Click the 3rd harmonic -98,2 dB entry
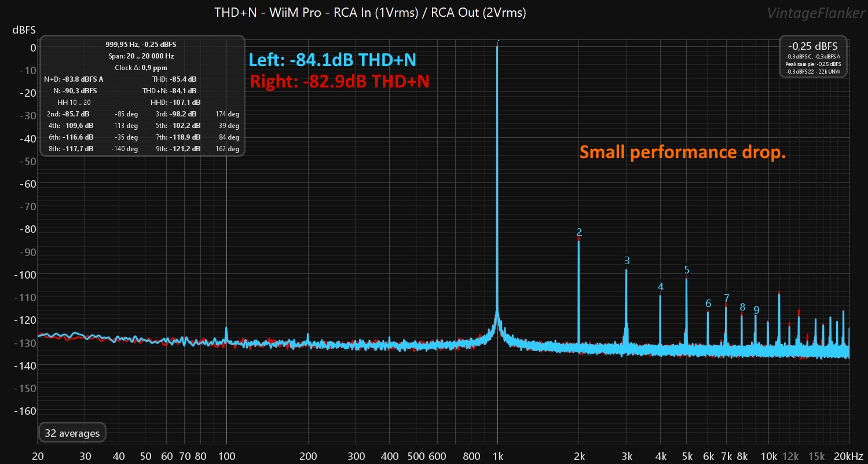The width and height of the screenshot is (868, 464). pyautogui.click(x=176, y=114)
